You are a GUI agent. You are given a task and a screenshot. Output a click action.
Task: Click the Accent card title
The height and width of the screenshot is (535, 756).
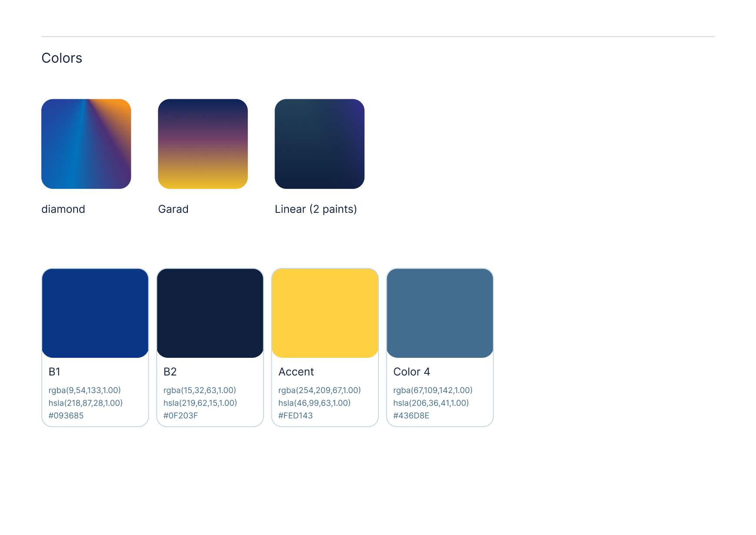pyautogui.click(x=296, y=372)
